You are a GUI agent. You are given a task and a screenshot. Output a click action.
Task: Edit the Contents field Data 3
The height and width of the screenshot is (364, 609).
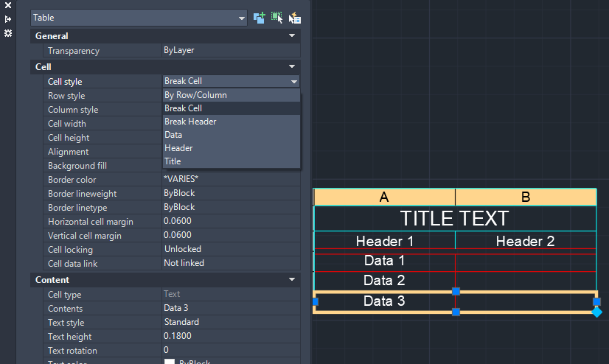[x=231, y=308]
